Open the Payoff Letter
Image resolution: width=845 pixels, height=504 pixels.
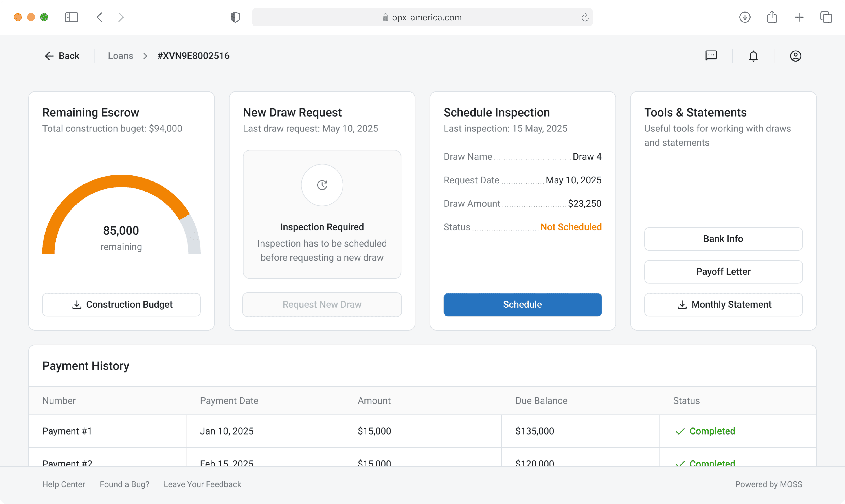[x=723, y=272]
